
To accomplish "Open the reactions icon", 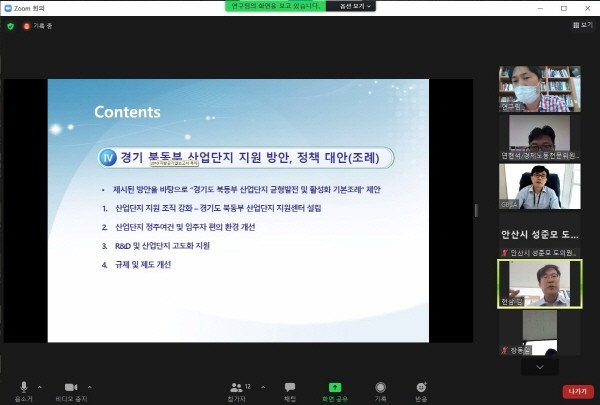I will [421, 387].
